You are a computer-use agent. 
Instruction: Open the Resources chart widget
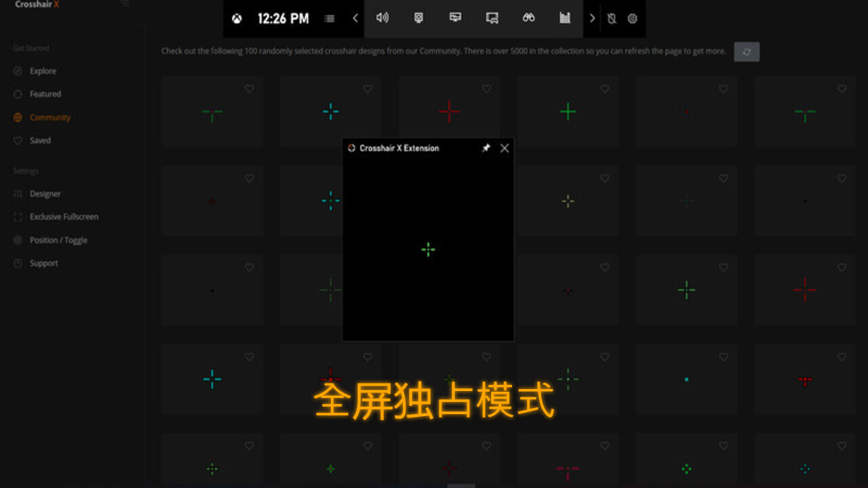(565, 18)
